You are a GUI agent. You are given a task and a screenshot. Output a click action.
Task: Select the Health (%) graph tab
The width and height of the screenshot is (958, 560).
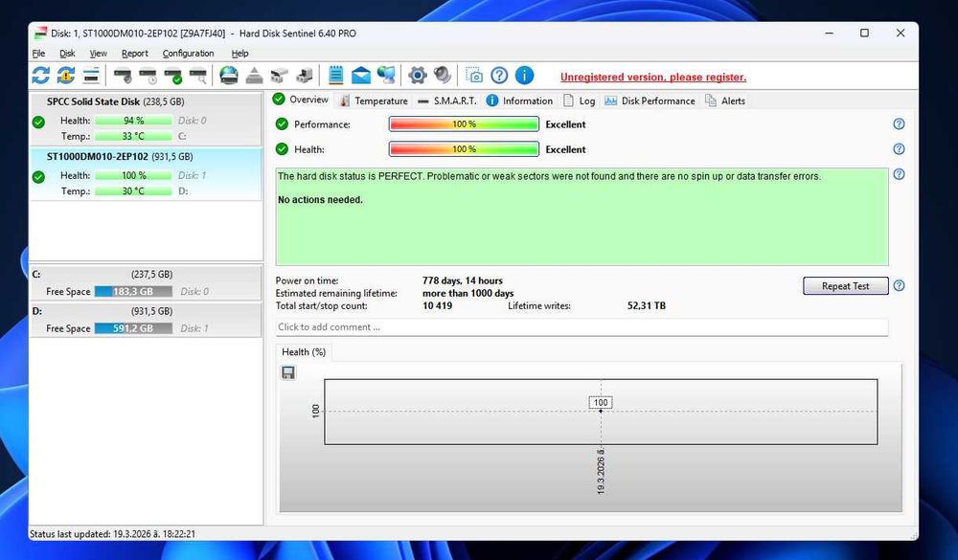304,351
